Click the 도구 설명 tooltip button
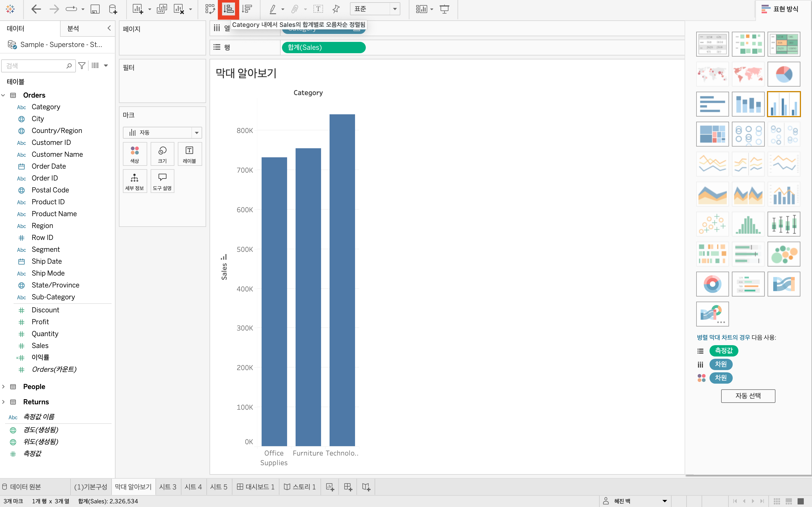Viewport: 812px width, 507px height. (x=163, y=181)
